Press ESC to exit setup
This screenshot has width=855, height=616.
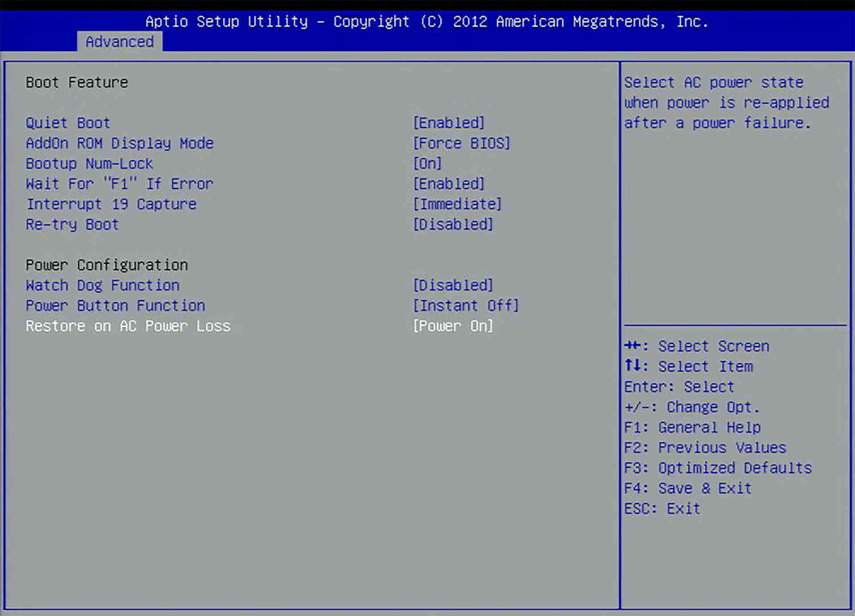(664, 508)
